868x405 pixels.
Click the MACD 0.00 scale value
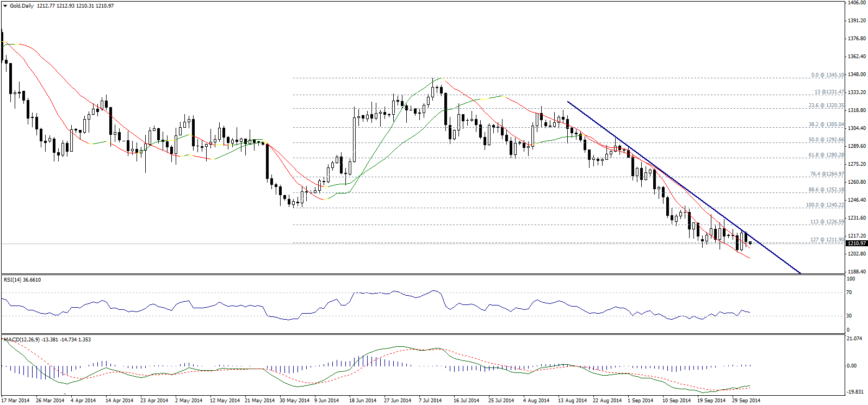click(x=851, y=365)
